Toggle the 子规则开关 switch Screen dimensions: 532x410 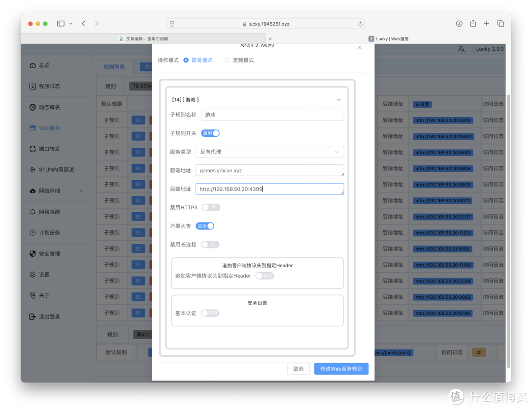point(210,133)
